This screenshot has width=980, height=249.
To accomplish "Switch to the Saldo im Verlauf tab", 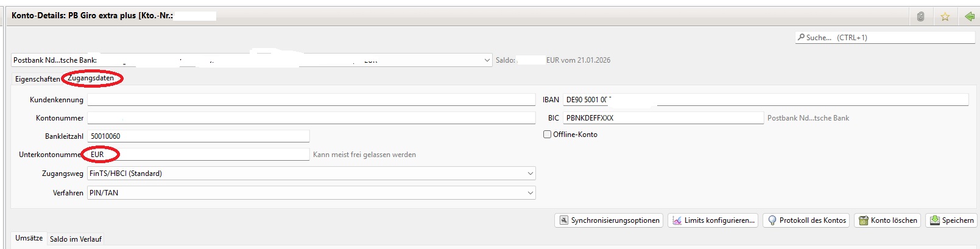I will point(76,239).
